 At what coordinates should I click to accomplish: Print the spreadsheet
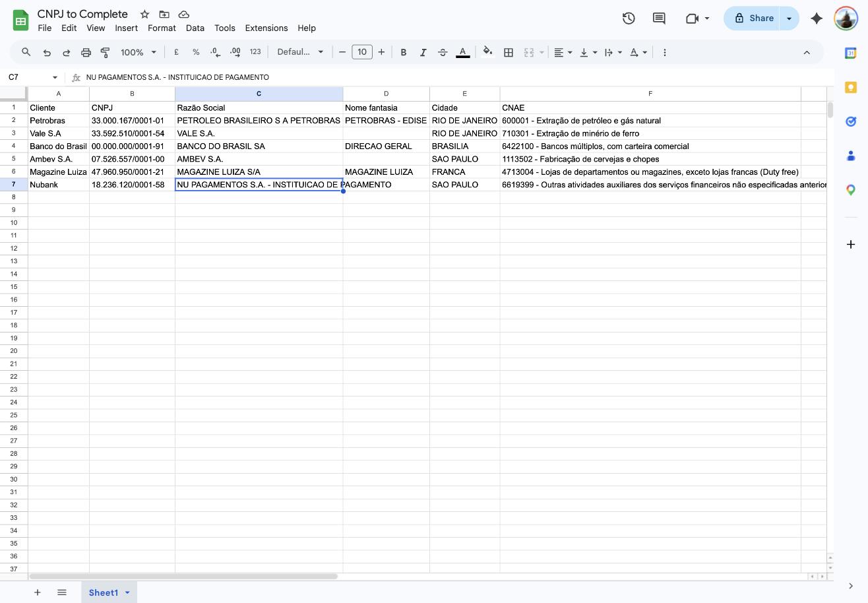(86, 52)
